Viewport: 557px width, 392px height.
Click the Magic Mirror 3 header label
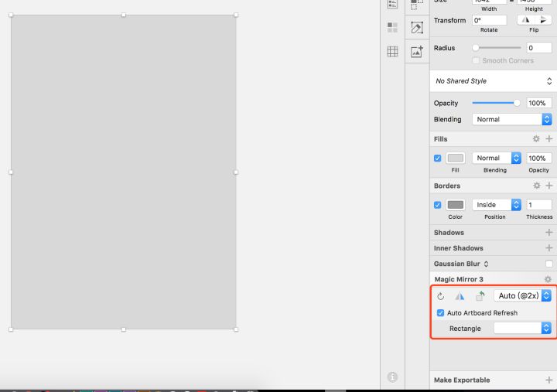pos(459,279)
